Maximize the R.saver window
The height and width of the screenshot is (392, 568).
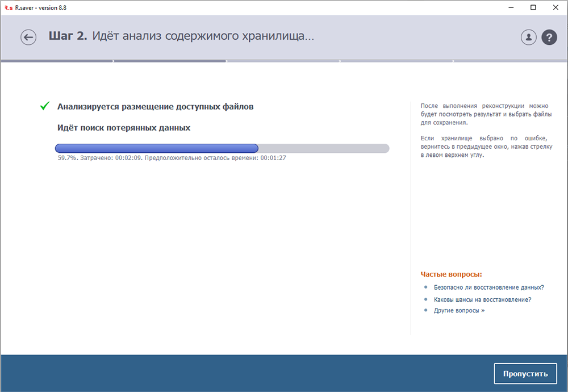click(x=533, y=7)
